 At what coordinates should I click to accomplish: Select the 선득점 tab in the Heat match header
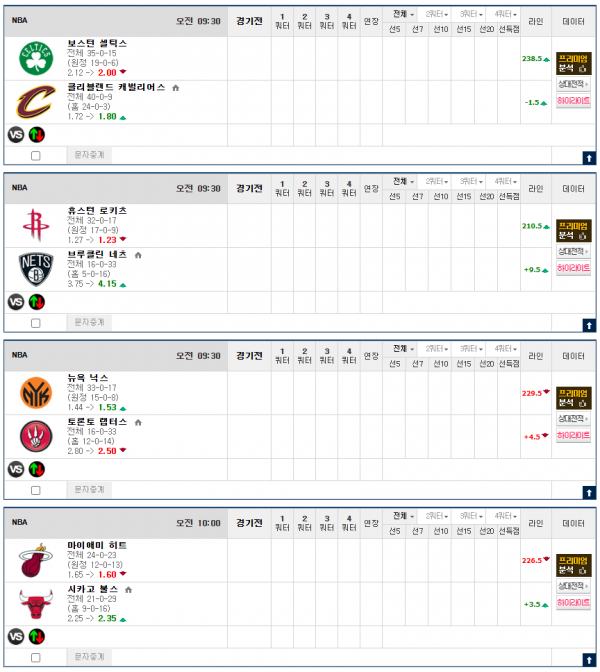pyautogui.click(x=509, y=531)
